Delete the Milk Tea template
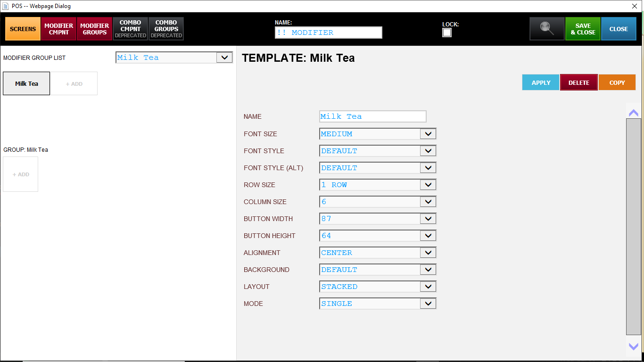Viewport: 644px width, 362px height. coord(578,82)
